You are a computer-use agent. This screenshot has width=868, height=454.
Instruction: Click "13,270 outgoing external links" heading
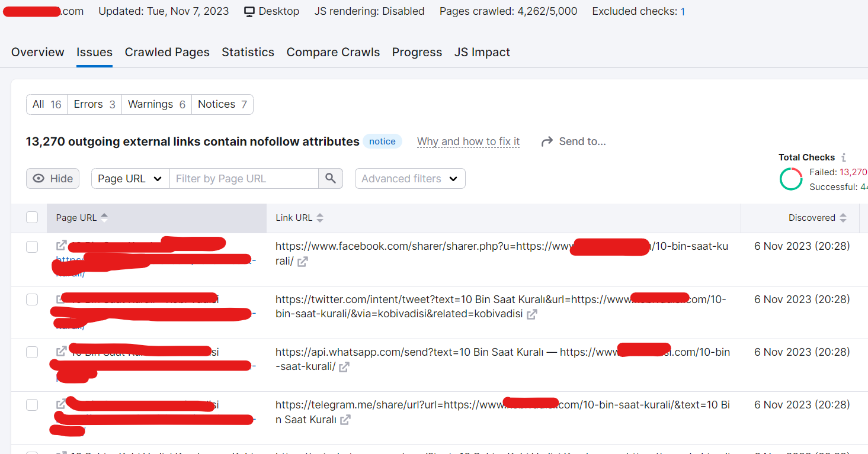coord(193,141)
